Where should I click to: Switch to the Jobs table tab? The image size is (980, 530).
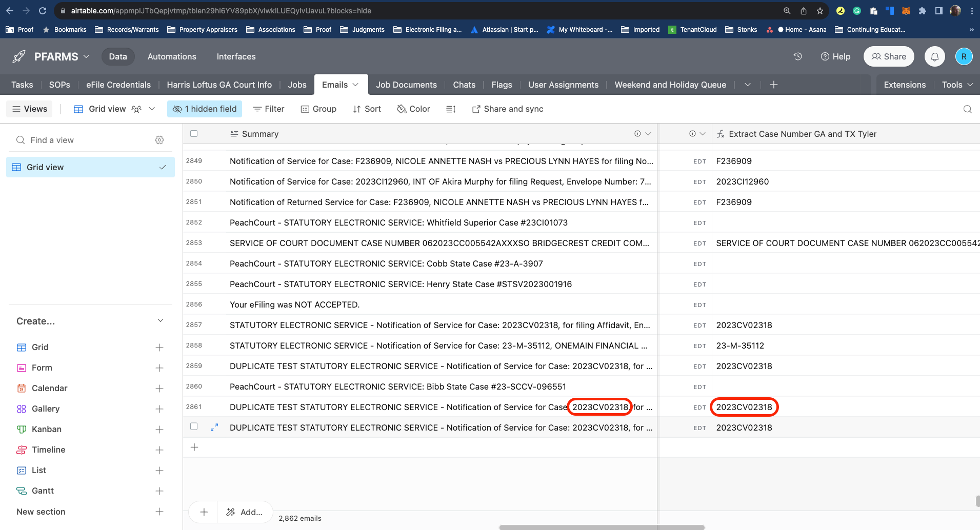point(297,85)
